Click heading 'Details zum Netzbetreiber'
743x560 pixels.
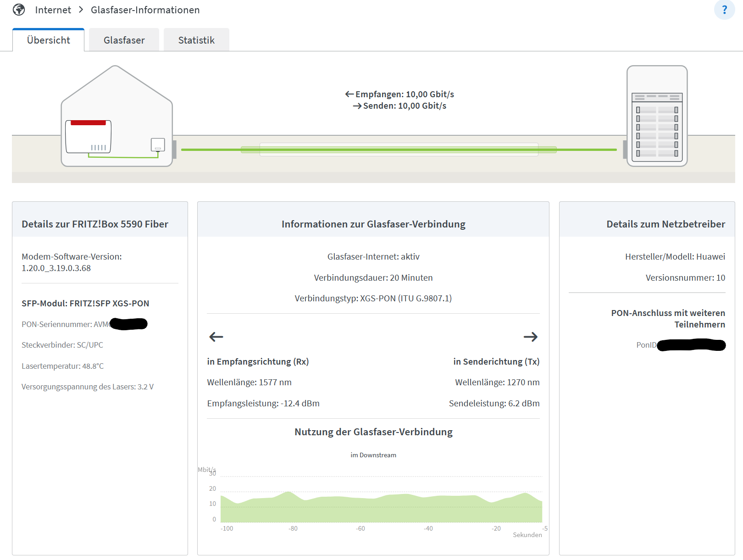coord(666,224)
